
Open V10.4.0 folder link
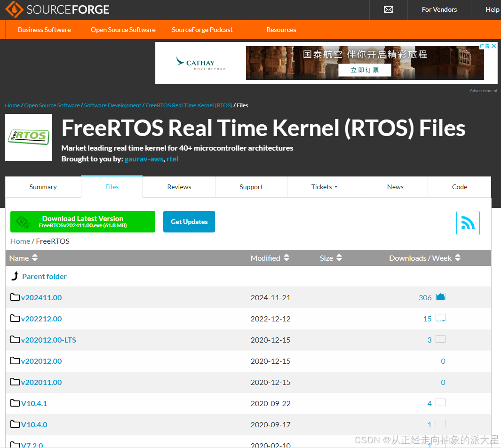click(34, 424)
